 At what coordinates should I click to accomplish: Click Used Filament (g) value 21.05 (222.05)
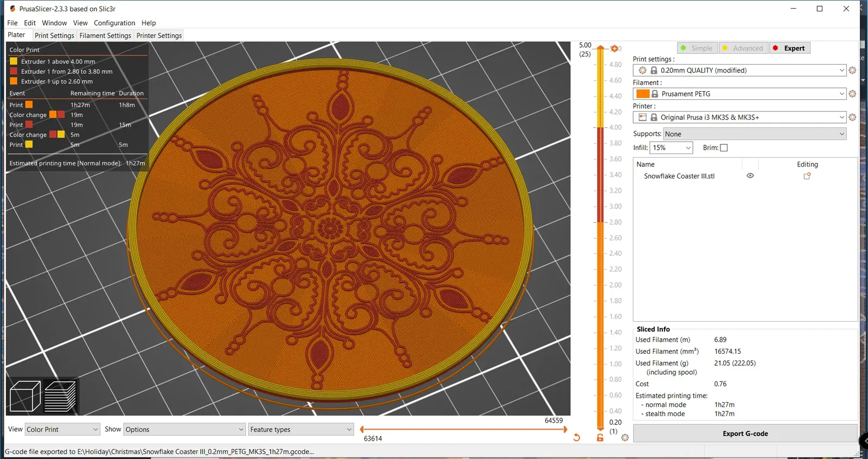pyautogui.click(x=735, y=363)
